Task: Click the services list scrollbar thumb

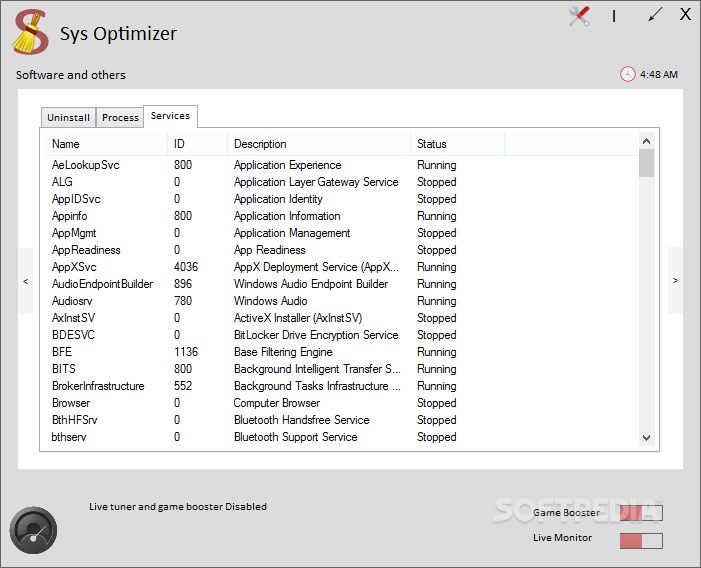Action: point(646,163)
